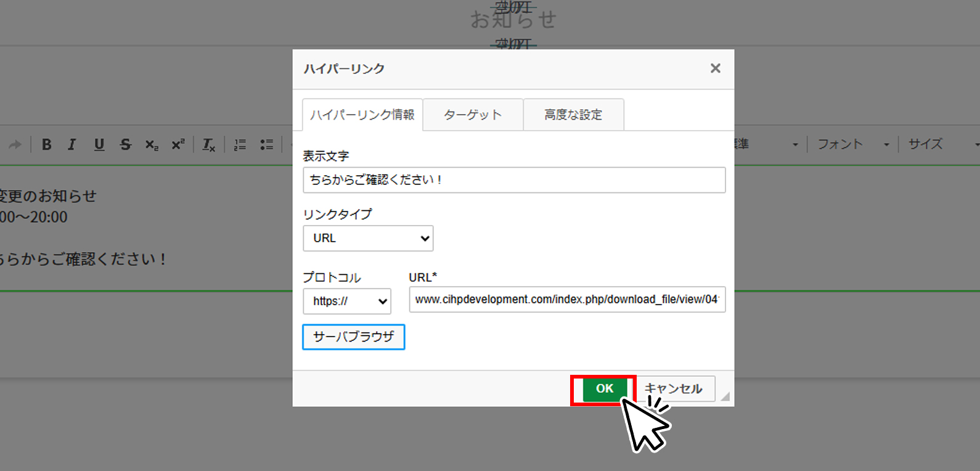Select the Underline icon

[99, 144]
